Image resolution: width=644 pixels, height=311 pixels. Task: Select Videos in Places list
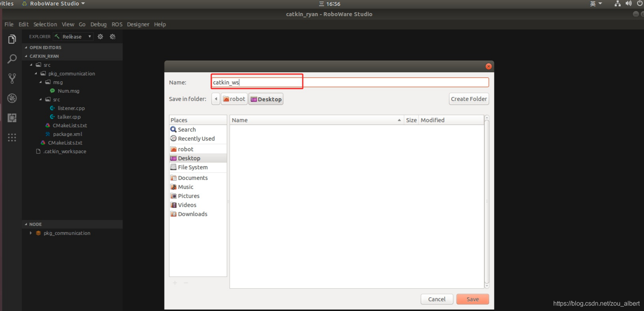tap(198, 205)
